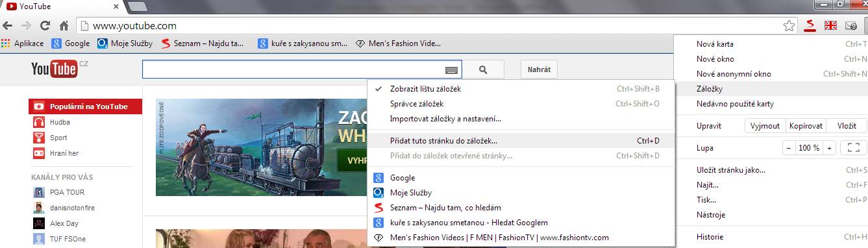The width and height of the screenshot is (868, 248).
Task: Click Kopírovat copy button
Action: (806, 126)
